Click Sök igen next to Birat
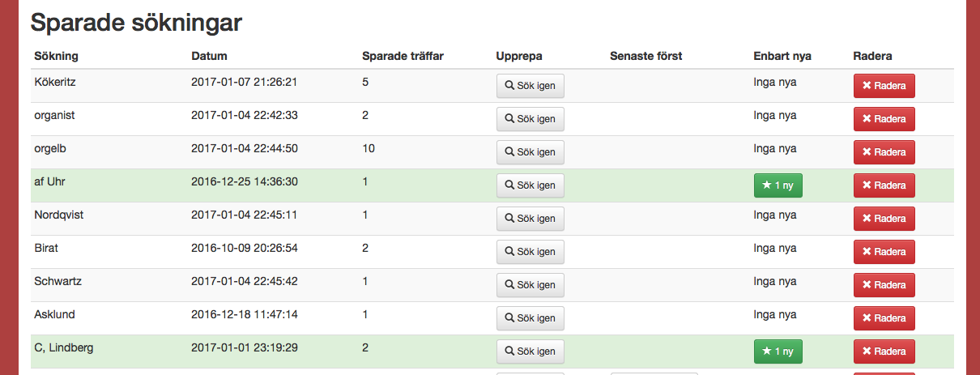980x375 pixels. pos(530,252)
